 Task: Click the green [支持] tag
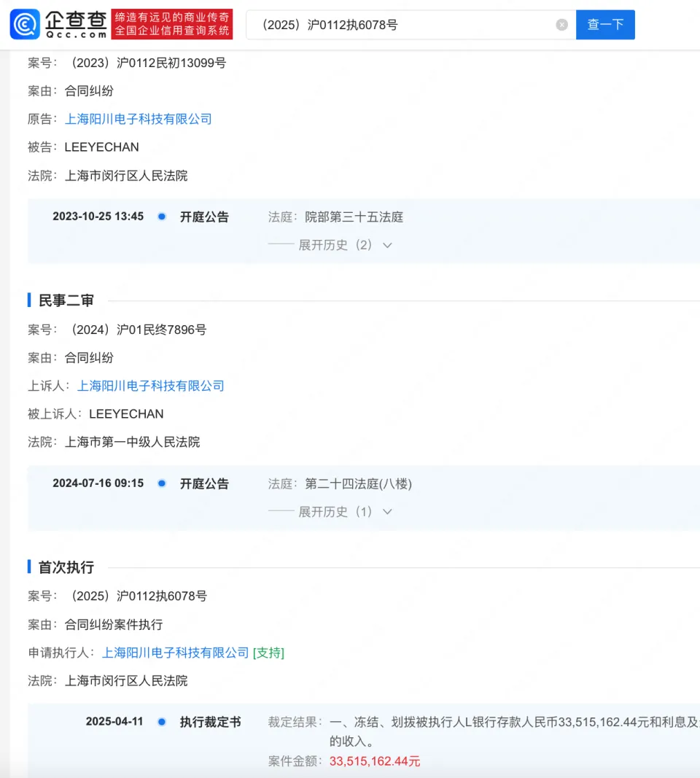[x=268, y=653]
